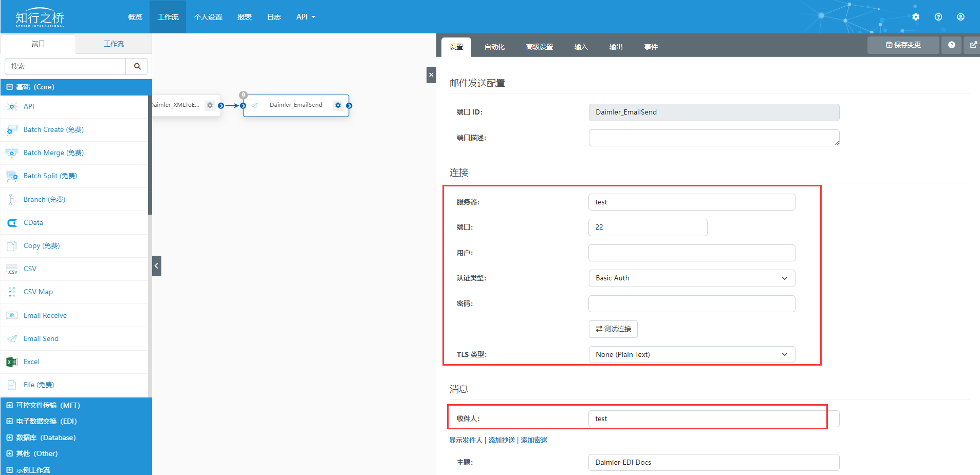The width and height of the screenshot is (980, 475).
Task: Click the Branch port icon
Action: (x=11, y=199)
